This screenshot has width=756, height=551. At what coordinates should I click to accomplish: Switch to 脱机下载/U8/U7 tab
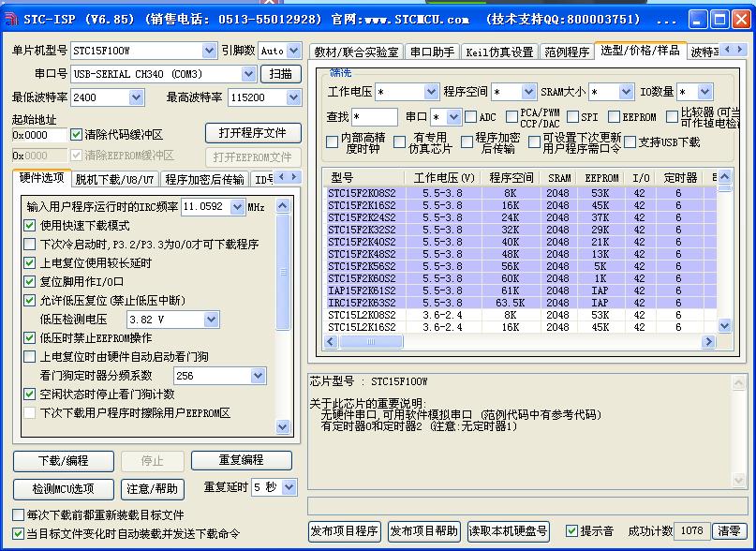click(x=114, y=180)
